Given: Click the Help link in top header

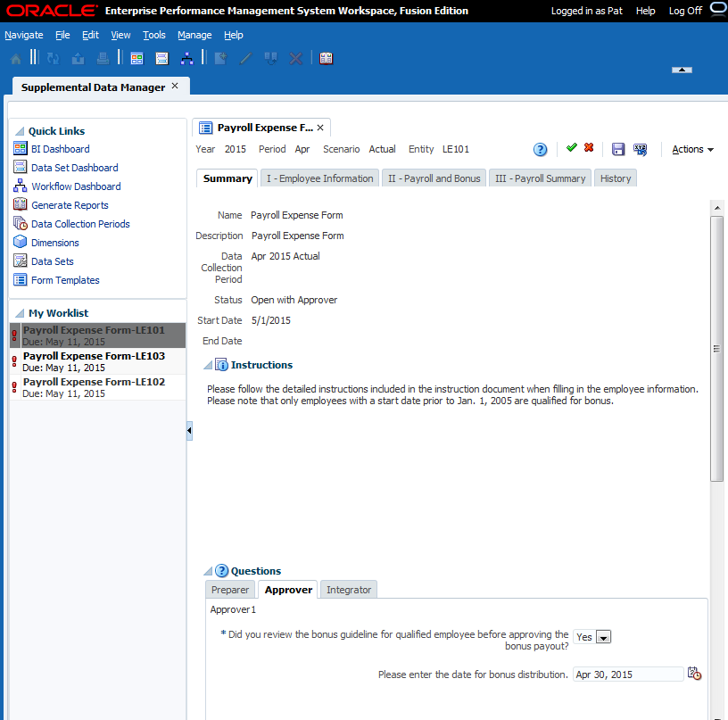Looking at the screenshot, I should (645, 11).
